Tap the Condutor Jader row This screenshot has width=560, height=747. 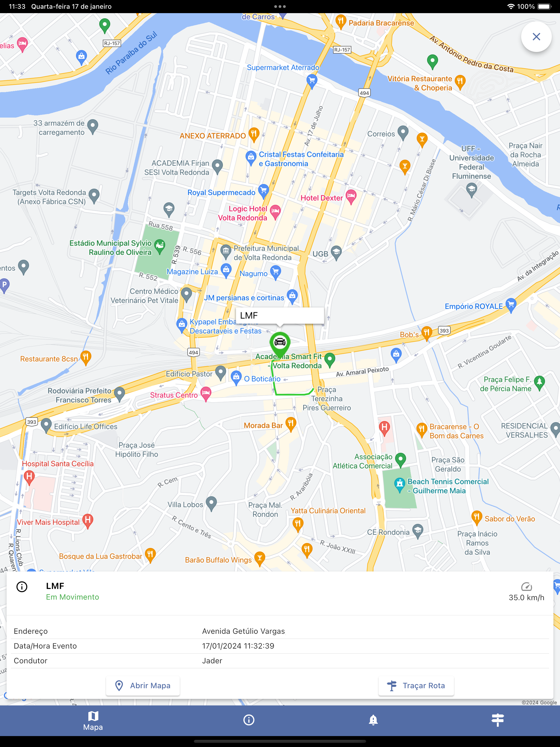(x=280, y=661)
